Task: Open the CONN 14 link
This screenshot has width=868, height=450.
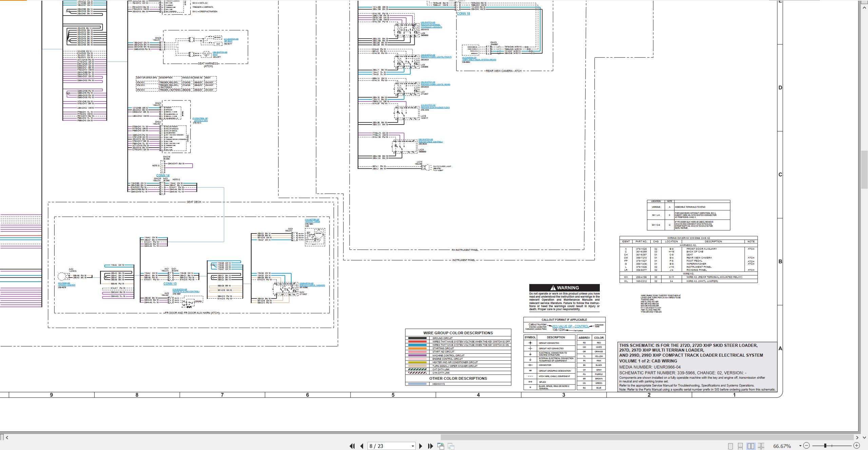Action: (x=163, y=175)
